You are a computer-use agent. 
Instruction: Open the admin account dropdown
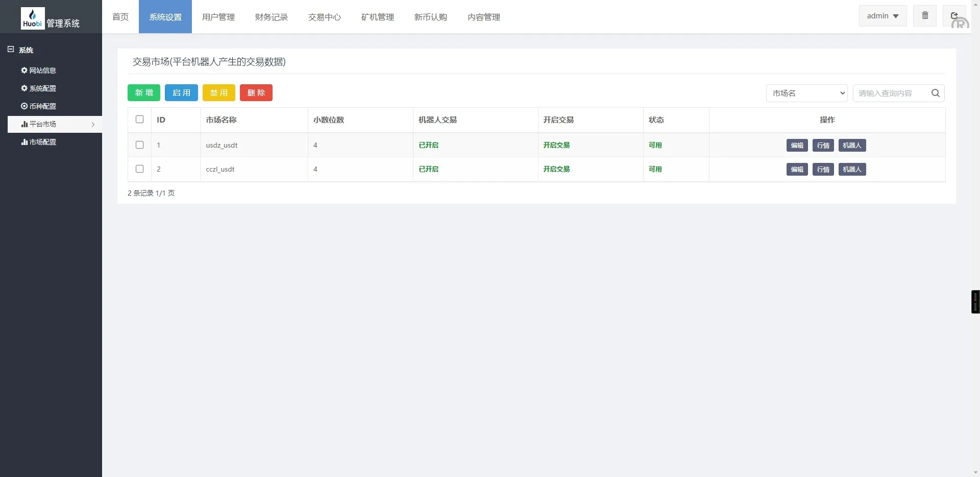pyautogui.click(x=882, y=15)
